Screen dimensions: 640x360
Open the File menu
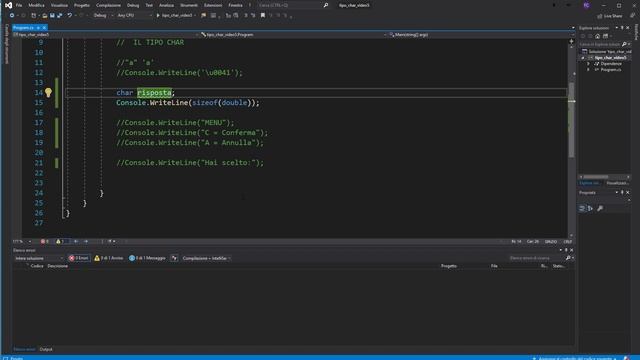19,5
